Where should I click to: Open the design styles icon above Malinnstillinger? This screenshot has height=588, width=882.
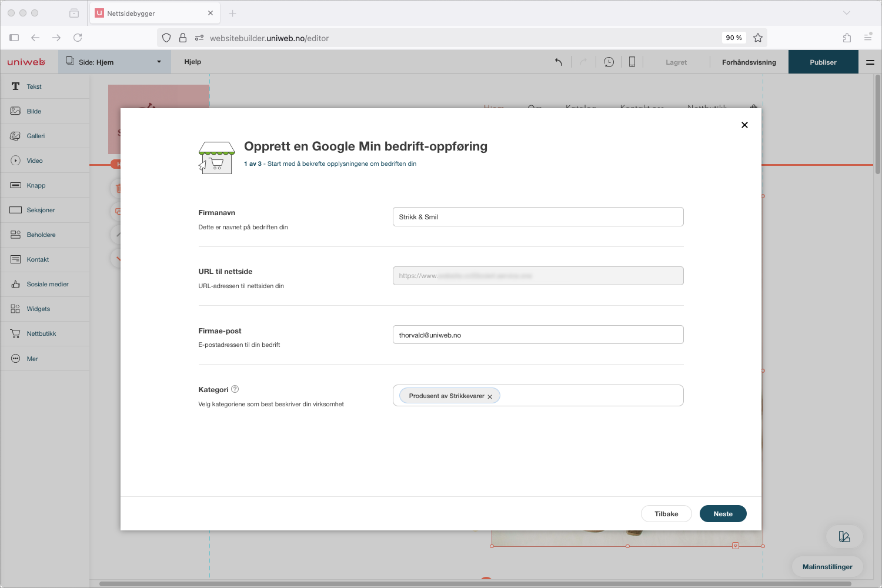(x=844, y=536)
